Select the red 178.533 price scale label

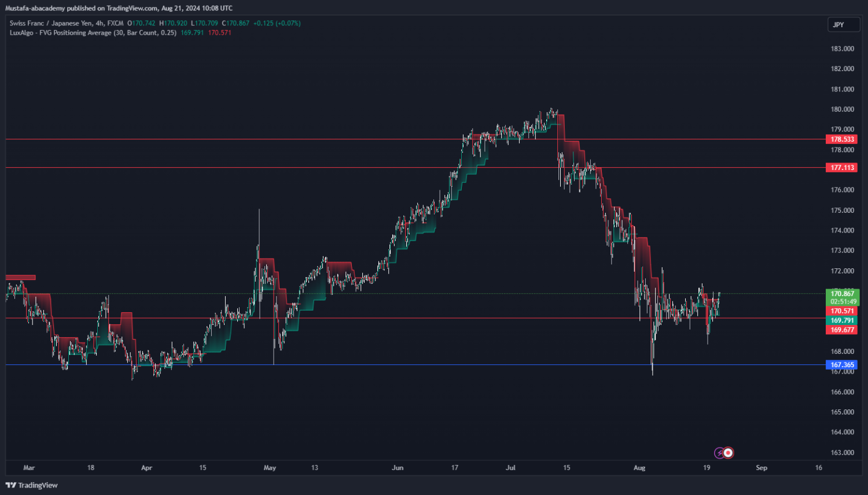point(842,139)
